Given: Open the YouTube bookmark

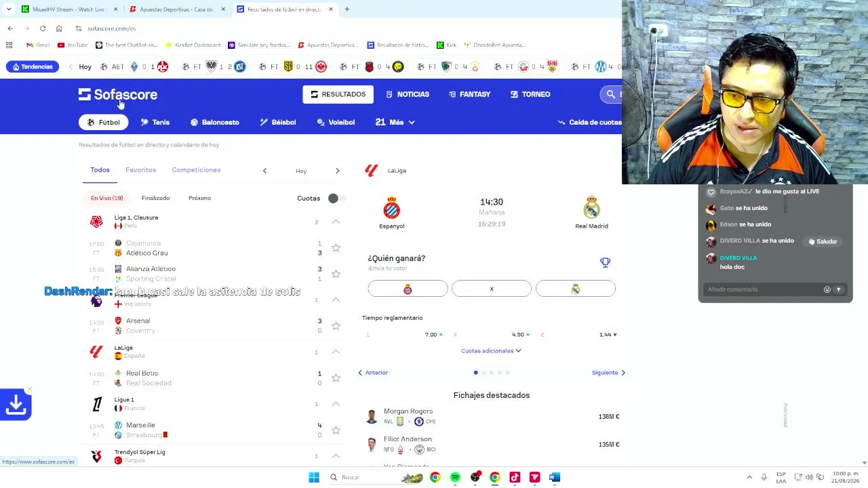Looking at the screenshot, I should pos(73,45).
